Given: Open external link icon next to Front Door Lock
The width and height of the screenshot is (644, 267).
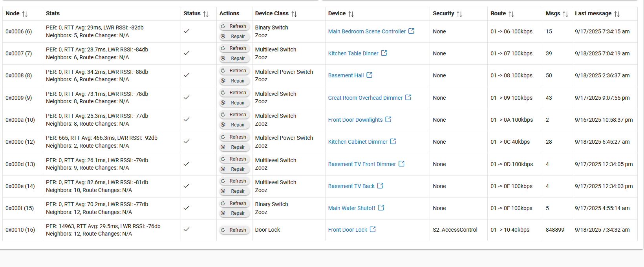Looking at the screenshot, I should (x=373, y=229).
